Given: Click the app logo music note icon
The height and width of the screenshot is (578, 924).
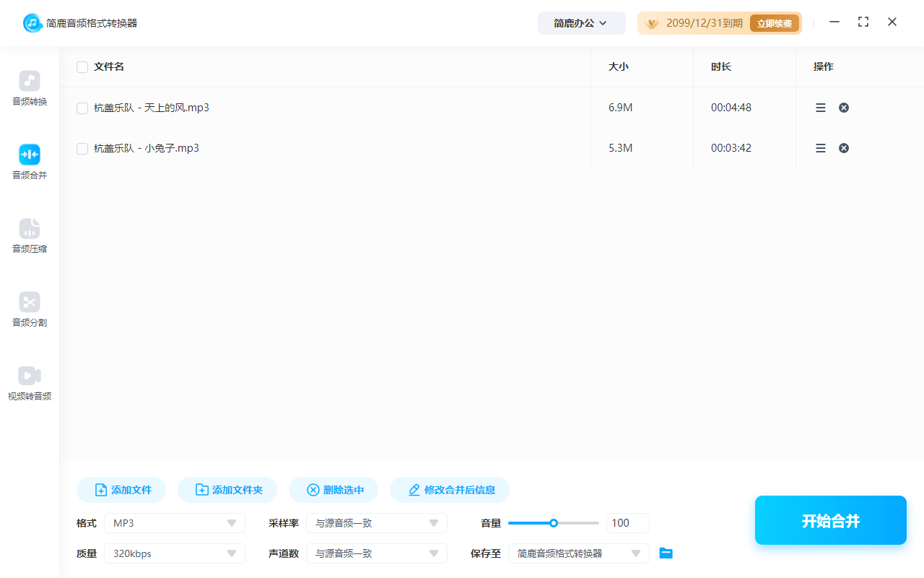Looking at the screenshot, I should 31,22.
